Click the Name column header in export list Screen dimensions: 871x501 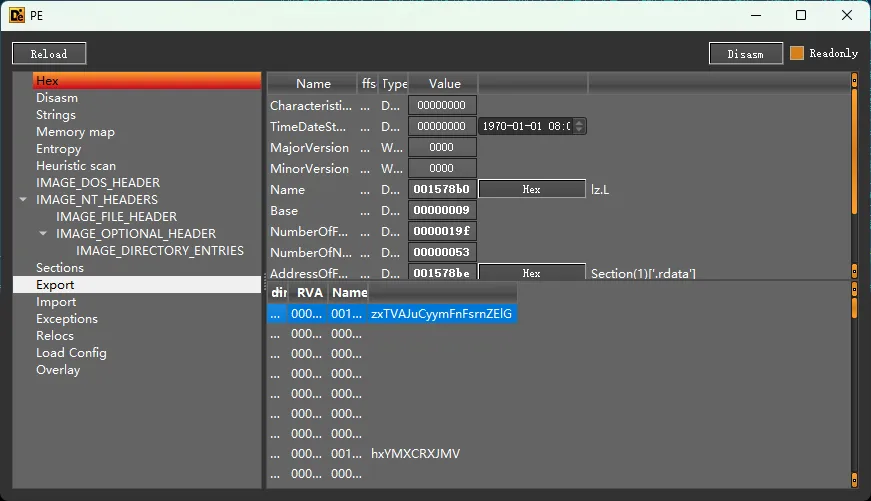click(x=349, y=293)
